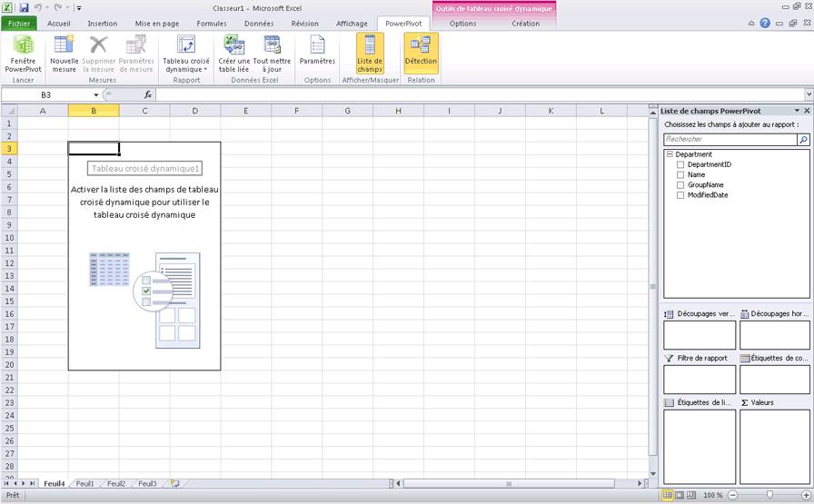Toggle the Détection relation button

tap(421, 54)
